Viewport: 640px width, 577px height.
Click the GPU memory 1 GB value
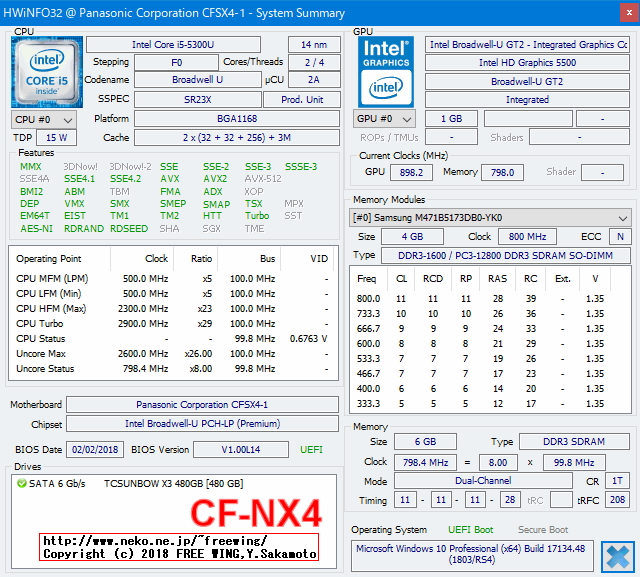pyautogui.click(x=451, y=119)
